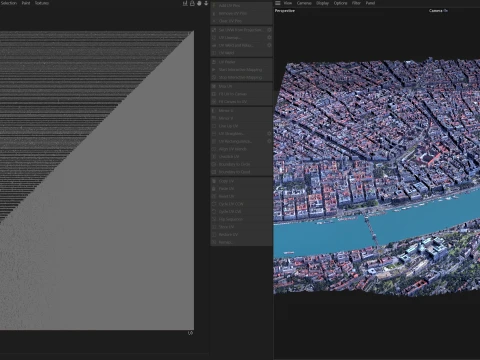This screenshot has width=480, height=360.
Task: Open UV Straighten options gear
Action: (x=269, y=134)
